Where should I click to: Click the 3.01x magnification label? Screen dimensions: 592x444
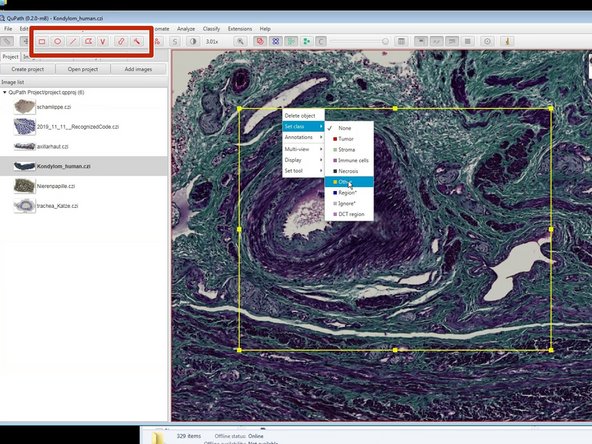[x=212, y=42]
